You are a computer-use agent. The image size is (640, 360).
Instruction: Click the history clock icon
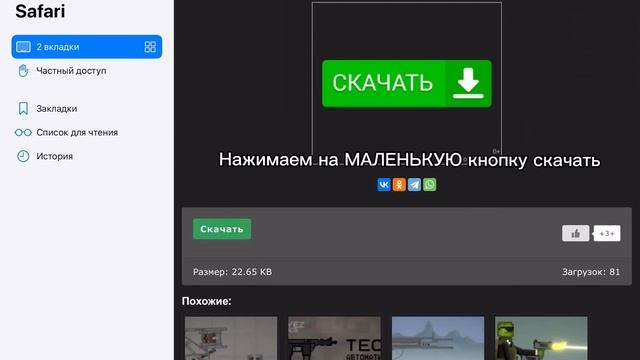(23, 156)
